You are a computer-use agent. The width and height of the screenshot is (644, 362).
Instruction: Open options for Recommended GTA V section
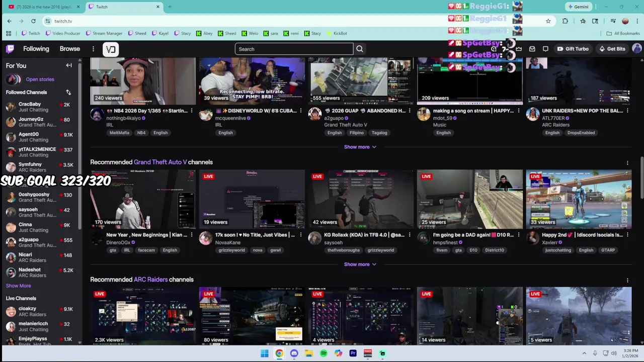[x=627, y=162]
